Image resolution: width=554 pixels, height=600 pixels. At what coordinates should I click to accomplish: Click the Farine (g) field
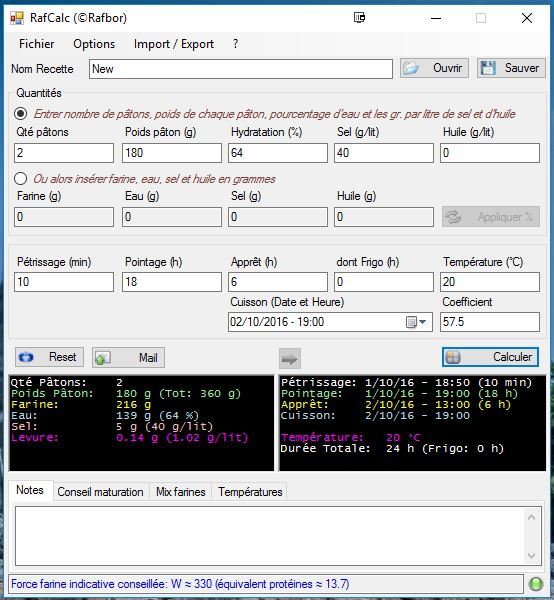(x=64, y=217)
